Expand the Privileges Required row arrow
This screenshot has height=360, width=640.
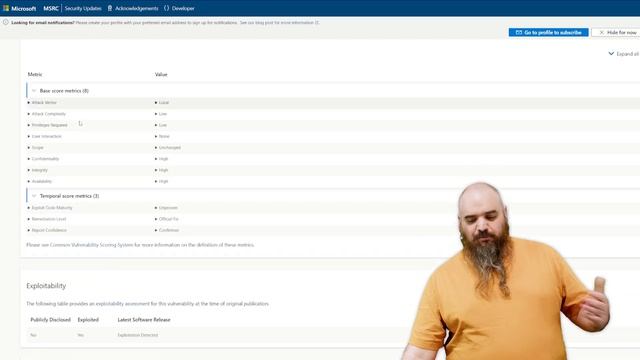[29, 125]
